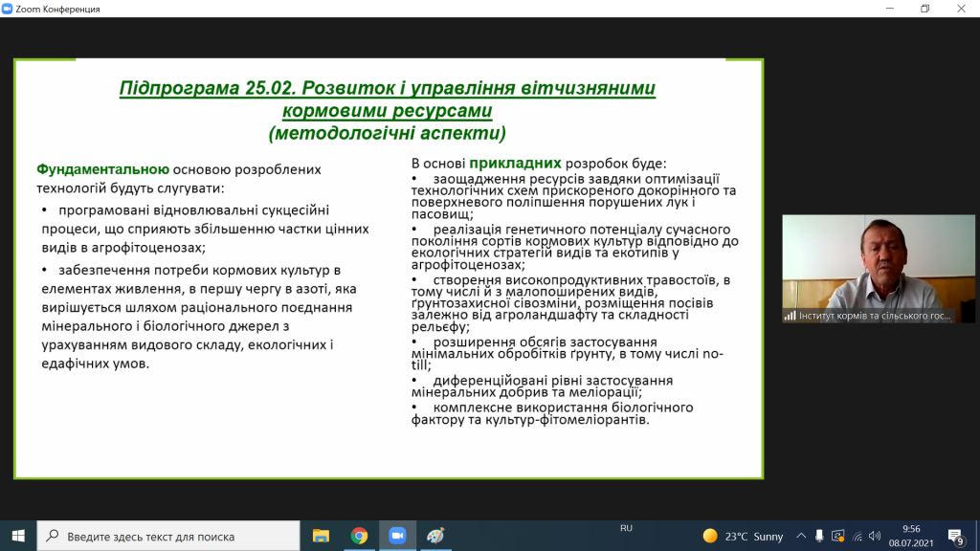
Task: Click the microphone icon in the system tray
Action: coord(819,536)
